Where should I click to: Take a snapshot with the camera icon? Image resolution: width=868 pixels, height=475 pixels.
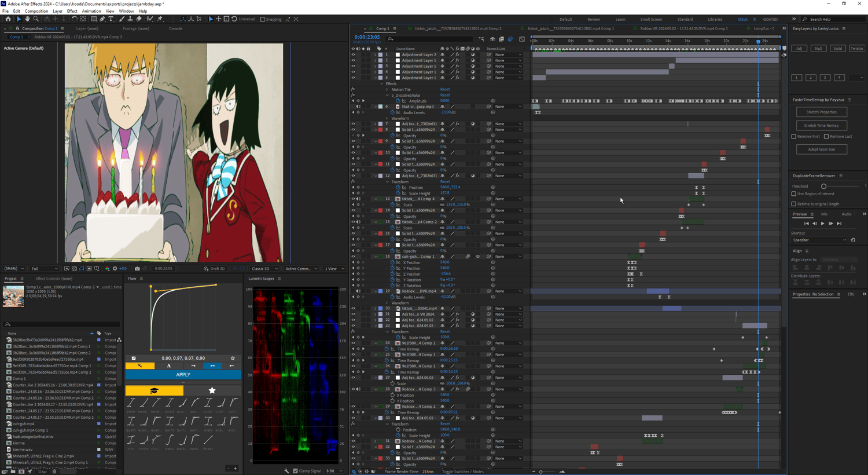click(x=137, y=269)
